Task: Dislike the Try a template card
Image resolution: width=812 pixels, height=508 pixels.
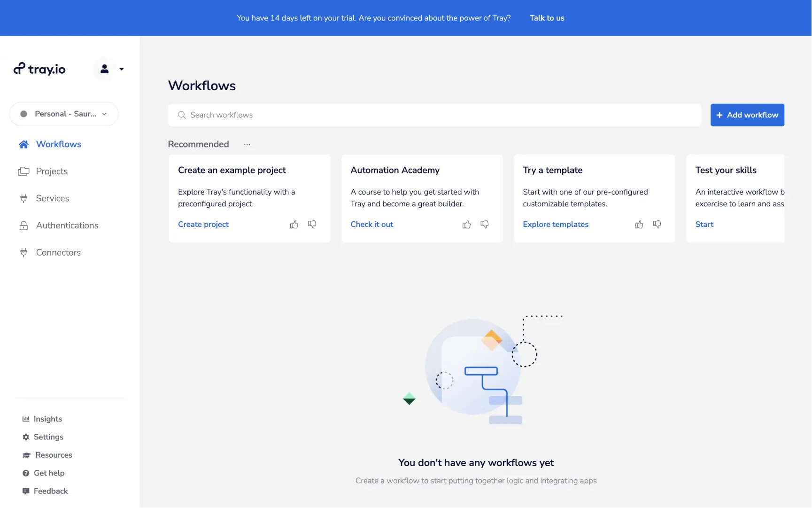Action: pyautogui.click(x=657, y=225)
